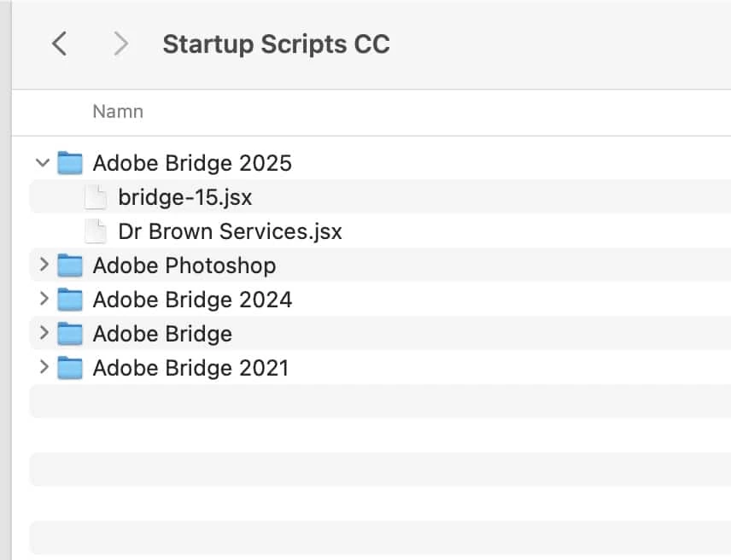This screenshot has height=560, width=731.
Task: Expand the Adobe Bridge 2021 folder
Action: (x=44, y=368)
